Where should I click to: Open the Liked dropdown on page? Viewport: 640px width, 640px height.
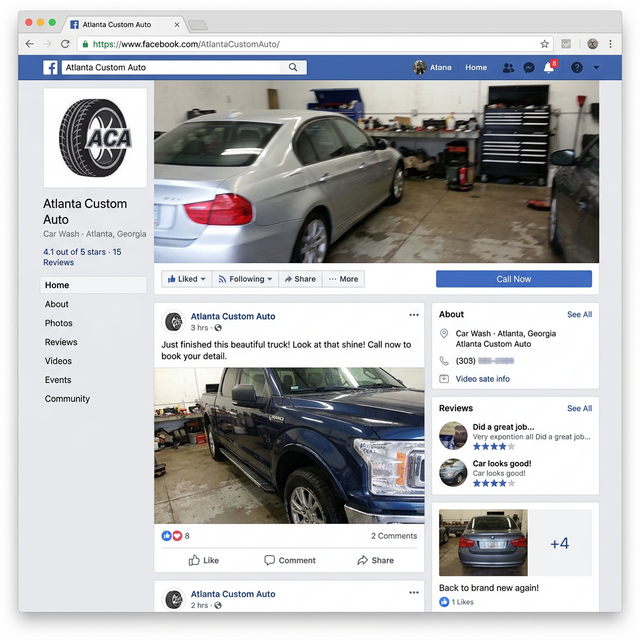click(186, 279)
